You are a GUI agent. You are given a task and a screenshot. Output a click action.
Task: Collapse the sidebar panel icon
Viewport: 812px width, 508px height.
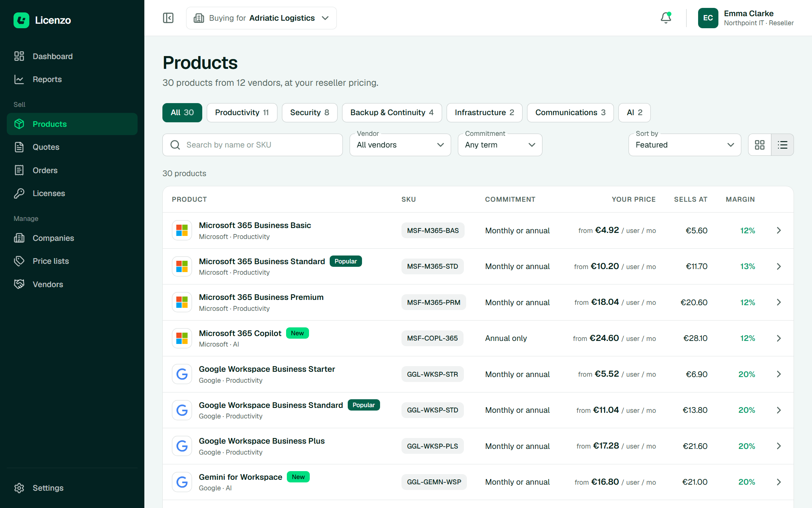(x=168, y=18)
